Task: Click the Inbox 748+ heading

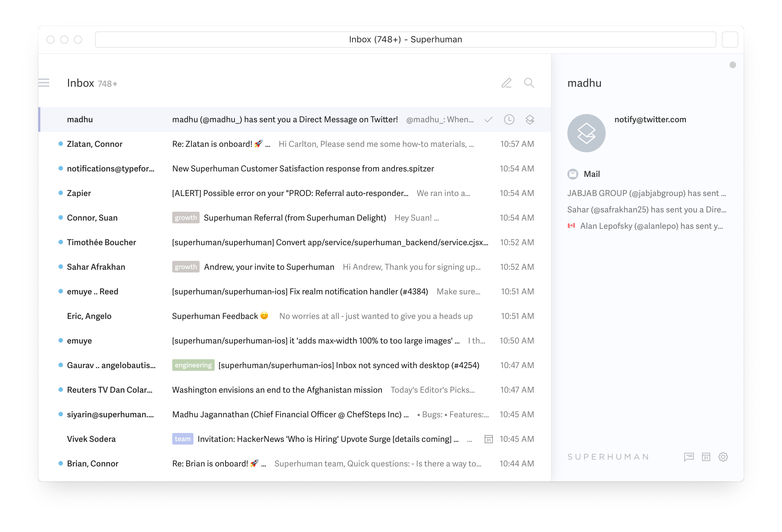Action: coord(92,83)
